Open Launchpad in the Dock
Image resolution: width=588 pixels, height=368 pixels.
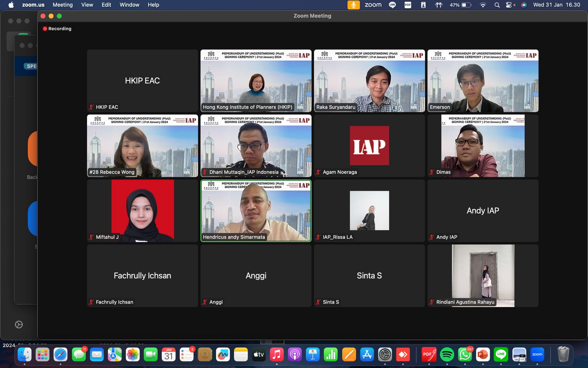(x=43, y=355)
